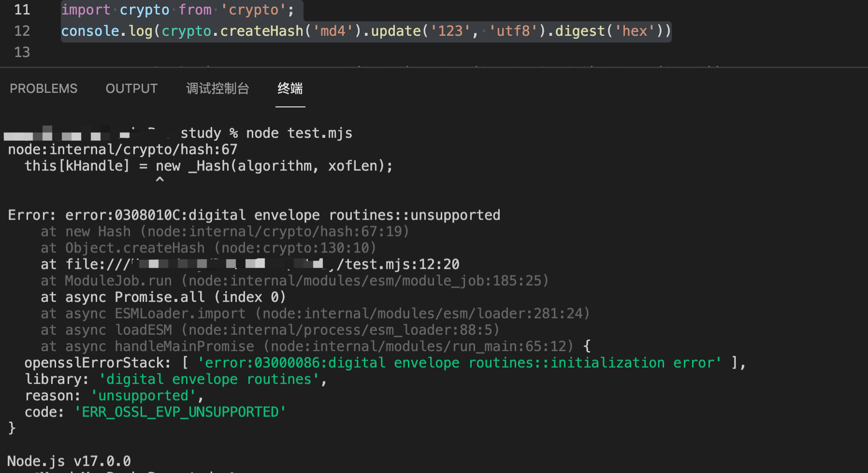Click the update method call on line 12
The image size is (868, 473).
tap(396, 31)
